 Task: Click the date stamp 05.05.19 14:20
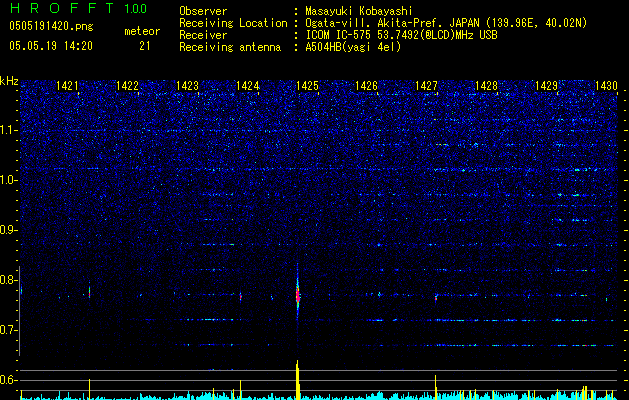coord(51,46)
